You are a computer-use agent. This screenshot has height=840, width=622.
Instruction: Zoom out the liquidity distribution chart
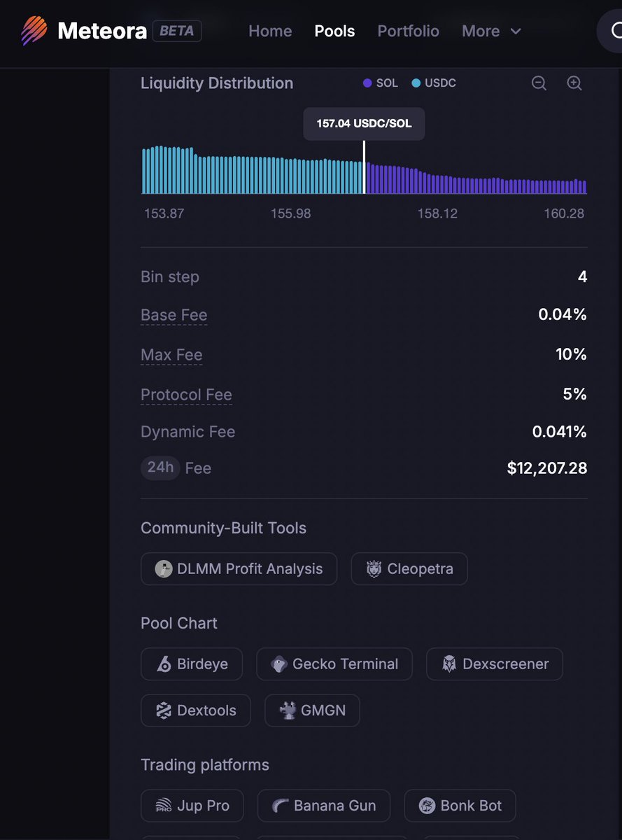(539, 83)
